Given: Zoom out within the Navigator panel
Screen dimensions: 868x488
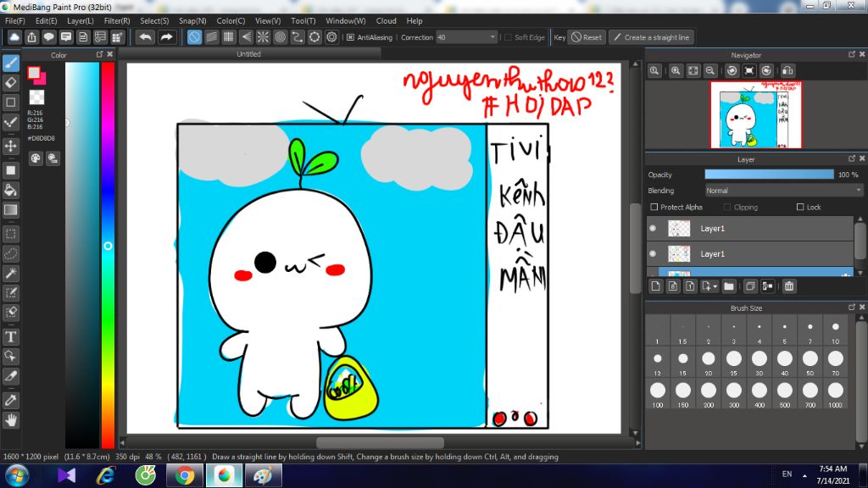Looking at the screenshot, I should click(x=710, y=71).
